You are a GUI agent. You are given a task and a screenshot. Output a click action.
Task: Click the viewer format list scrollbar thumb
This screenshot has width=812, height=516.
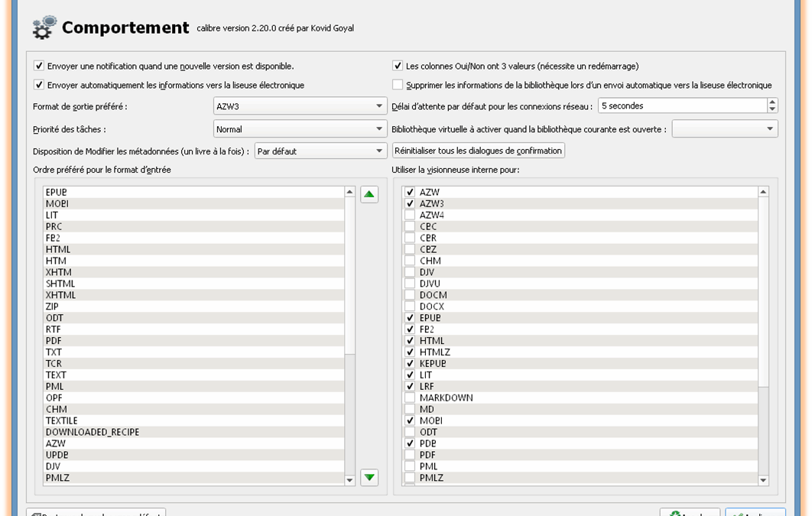pyautogui.click(x=763, y=291)
